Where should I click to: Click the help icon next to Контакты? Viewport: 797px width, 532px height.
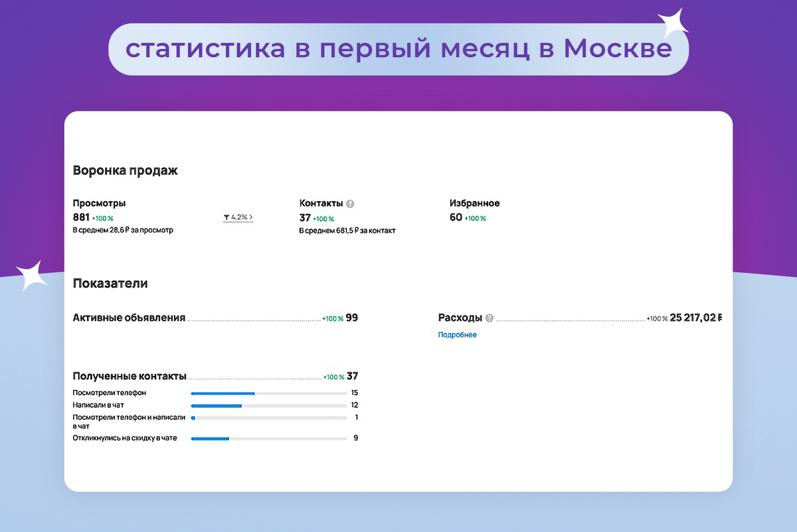coord(350,204)
